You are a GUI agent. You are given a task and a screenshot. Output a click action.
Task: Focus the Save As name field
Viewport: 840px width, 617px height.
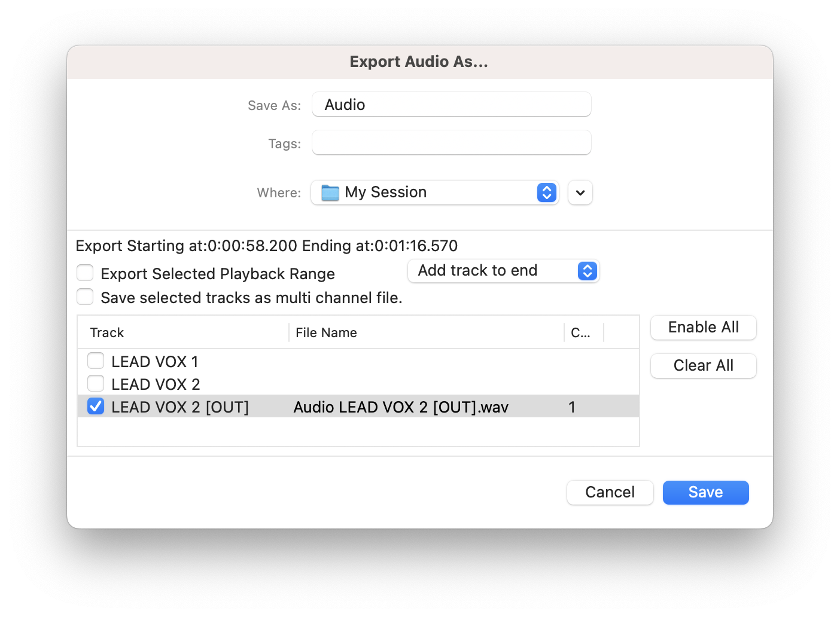pyautogui.click(x=451, y=105)
